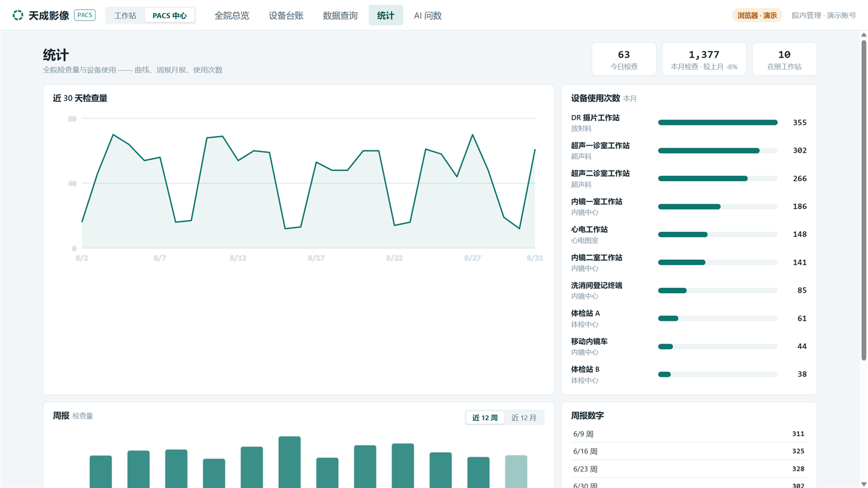Click the 天成影像 logo icon
This screenshot has width=868, height=488.
coord(18,15)
